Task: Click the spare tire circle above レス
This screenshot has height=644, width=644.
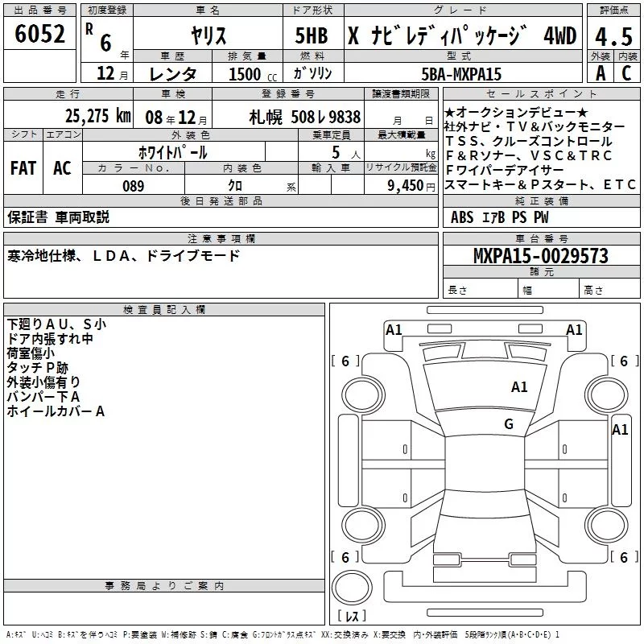Action: point(352,587)
